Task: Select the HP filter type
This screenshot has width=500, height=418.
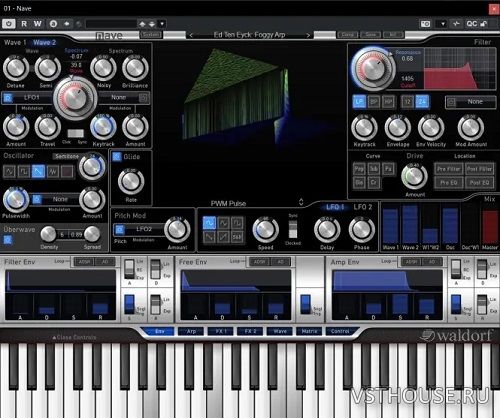Action: click(x=388, y=102)
